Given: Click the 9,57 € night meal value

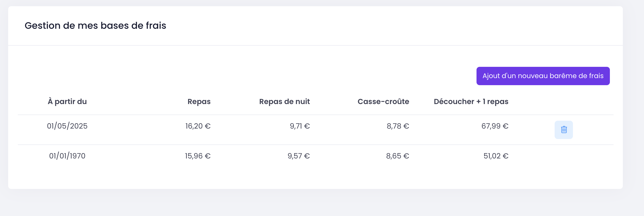Looking at the screenshot, I should pyautogui.click(x=299, y=156).
